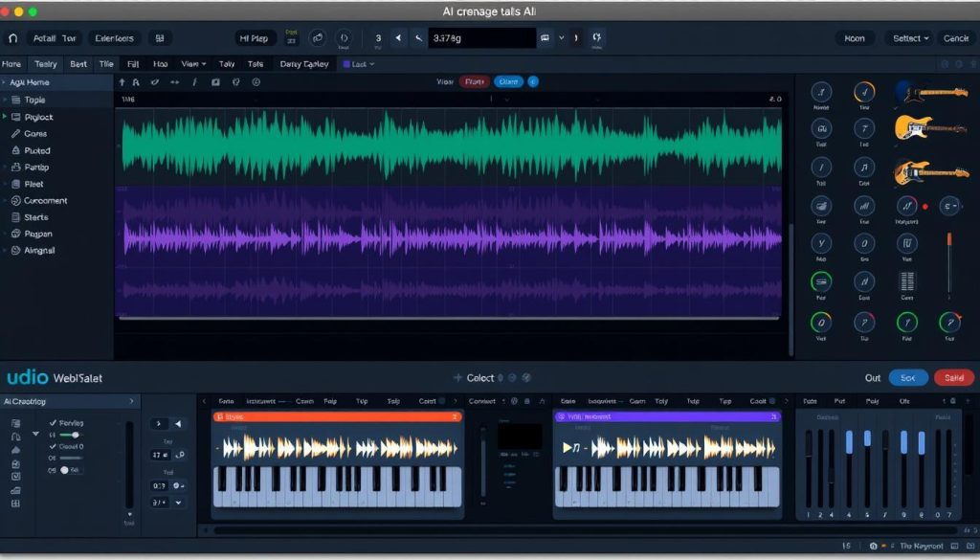Click the Almgnal sidebar item
The width and height of the screenshot is (980, 560).
pyautogui.click(x=38, y=251)
